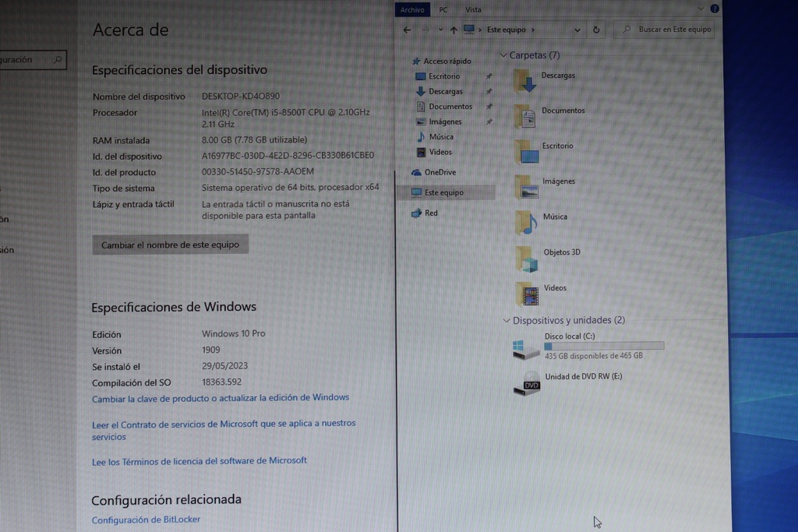Image resolution: width=798 pixels, height=532 pixels.
Task: Open Términos de licencia del software link
Action: (x=199, y=461)
